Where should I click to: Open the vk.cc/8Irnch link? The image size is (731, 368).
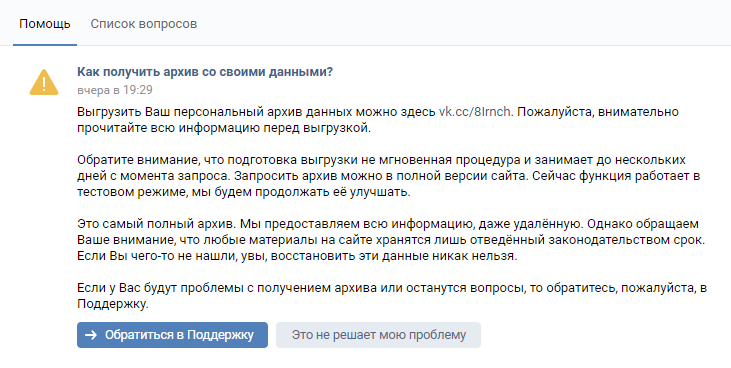point(475,112)
